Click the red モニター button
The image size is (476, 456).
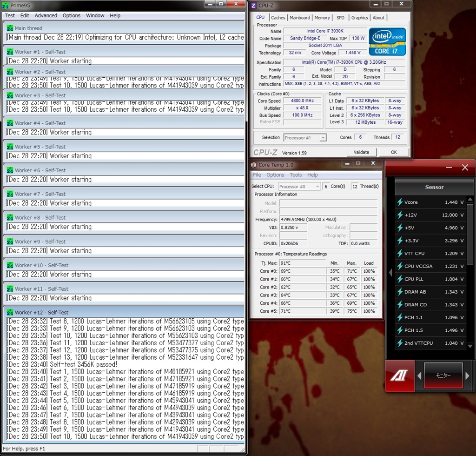pos(443,375)
